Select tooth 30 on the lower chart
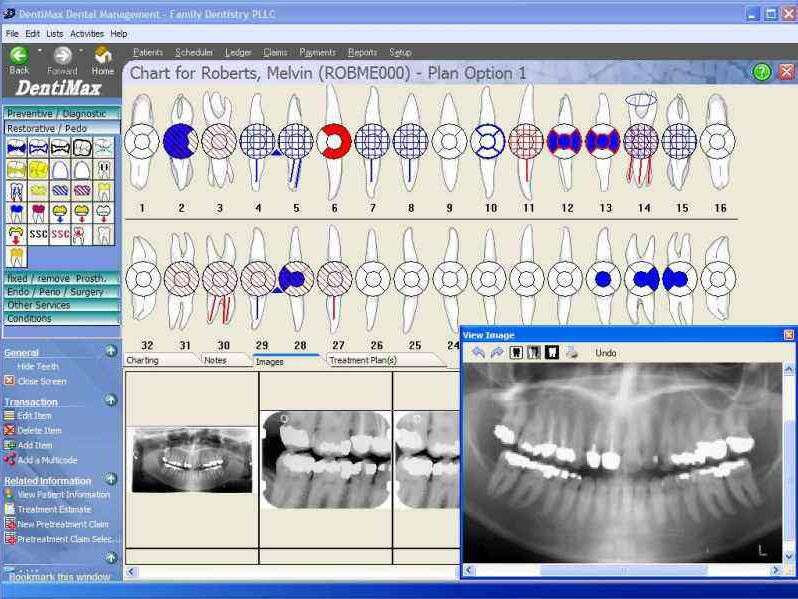798x599 pixels. [x=220, y=279]
